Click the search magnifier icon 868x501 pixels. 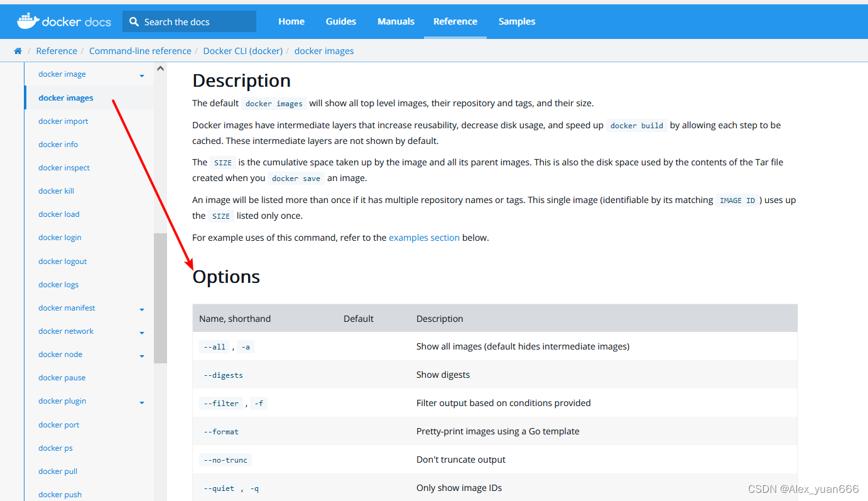coord(134,21)
